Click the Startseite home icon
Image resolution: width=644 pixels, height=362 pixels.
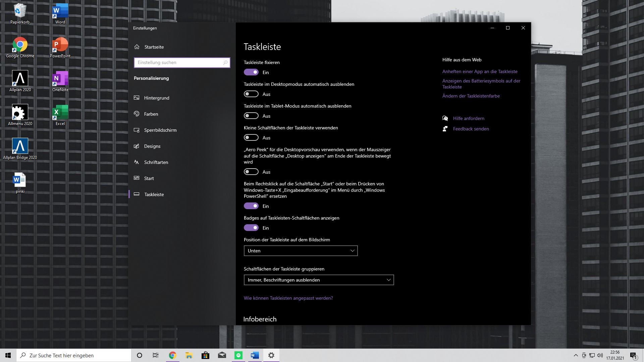(x=137, y=47)
